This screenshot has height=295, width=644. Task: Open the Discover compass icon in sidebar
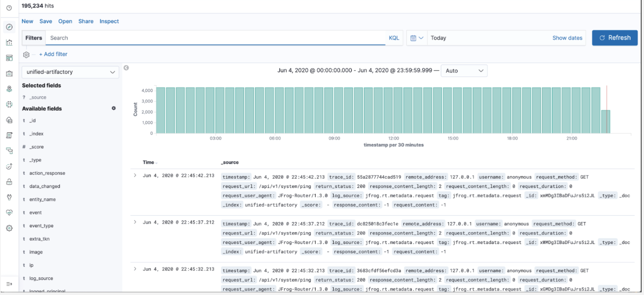(9, 27)
